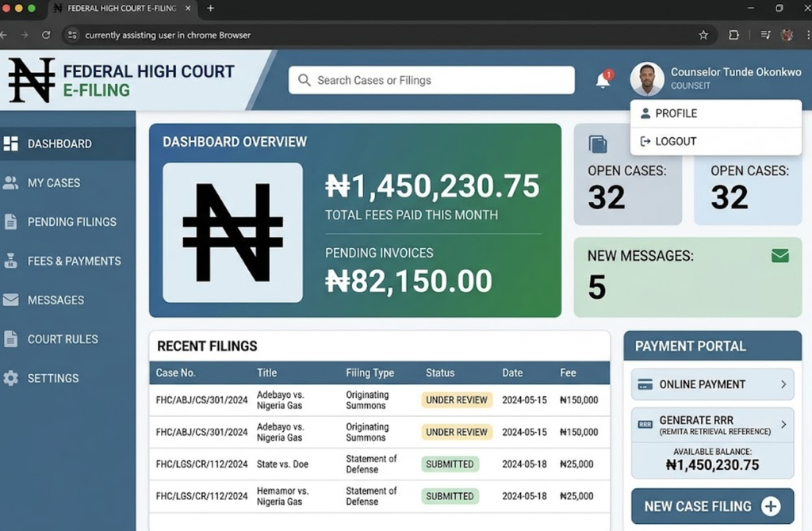Click the ₦82,150.00 pending invoices amount
The width and height of the screenshot is (812, 531).
(x=408, y=281)
